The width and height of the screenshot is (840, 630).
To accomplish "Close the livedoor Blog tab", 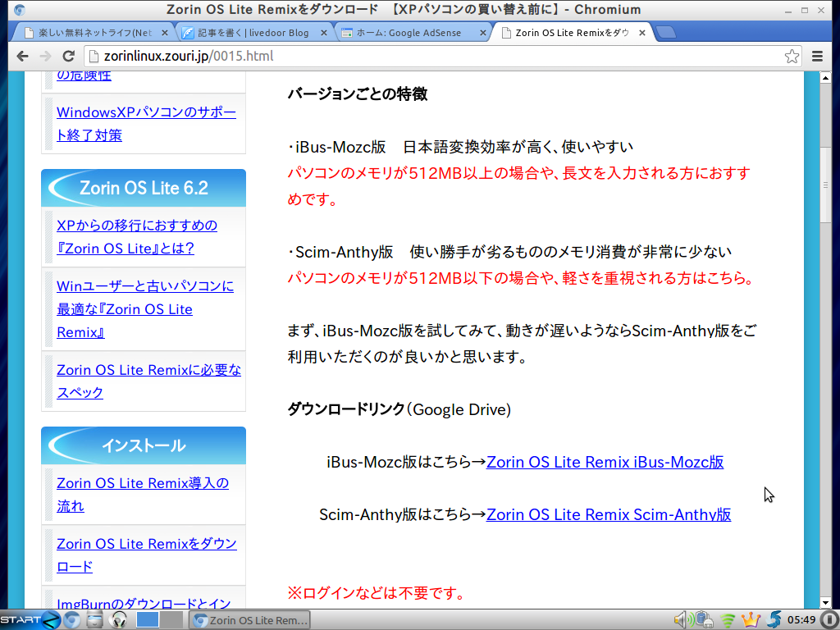I will (x=323, y=33).
